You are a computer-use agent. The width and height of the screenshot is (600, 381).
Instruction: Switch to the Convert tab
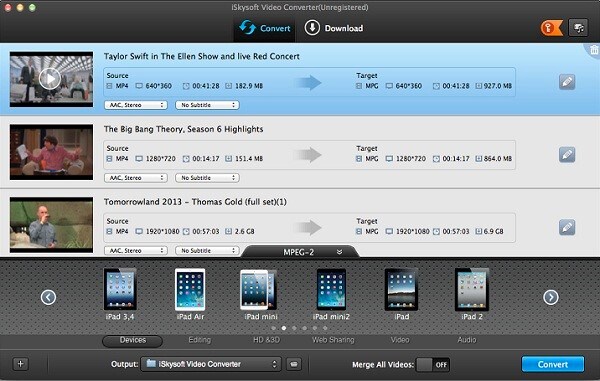tap(264, 28)
